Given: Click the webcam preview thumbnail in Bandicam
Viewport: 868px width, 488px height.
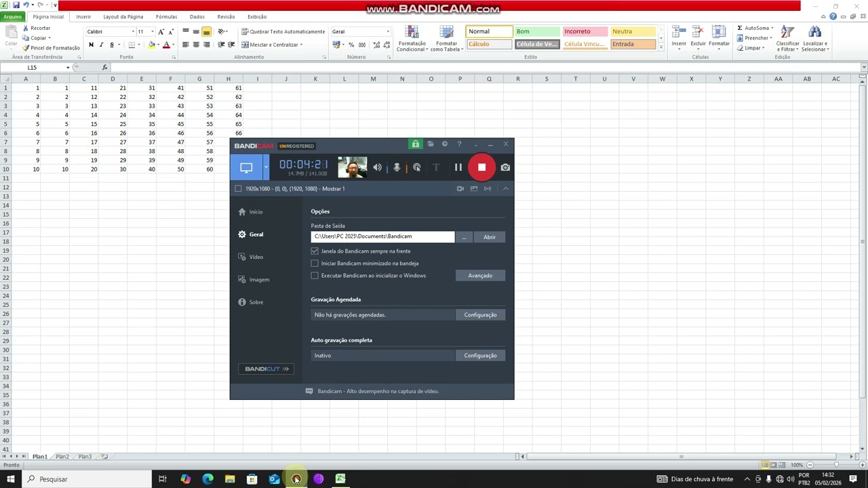Looking at the screenshot, I should [353, 167].
